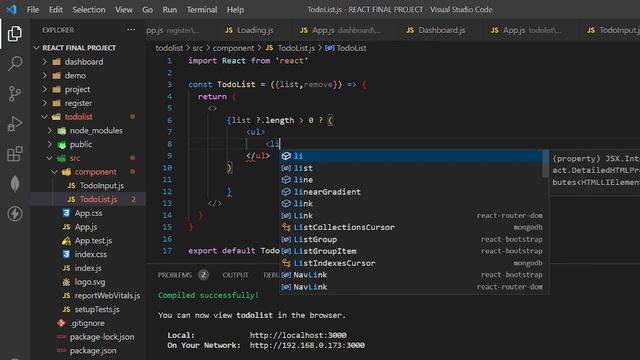Open the Explorer more actions ellipsis
This screenshot has width=640, height=360.
tap(131, 30)
